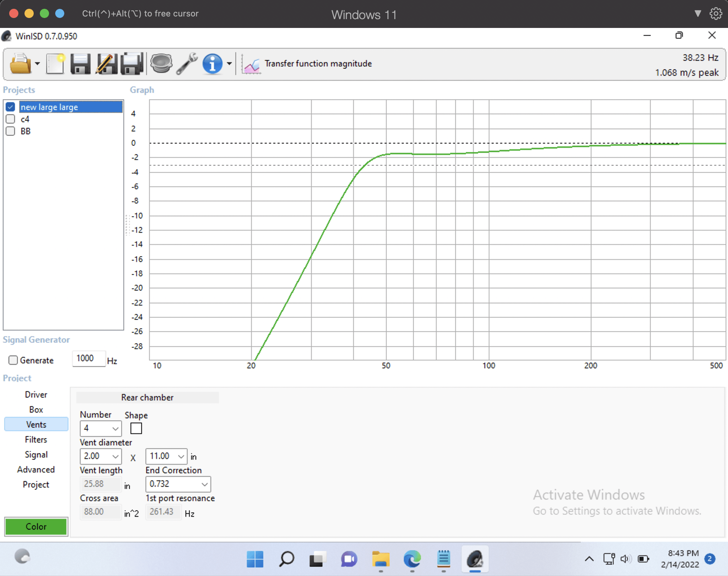Show hidden tray icons chevron

click(589, 559)
